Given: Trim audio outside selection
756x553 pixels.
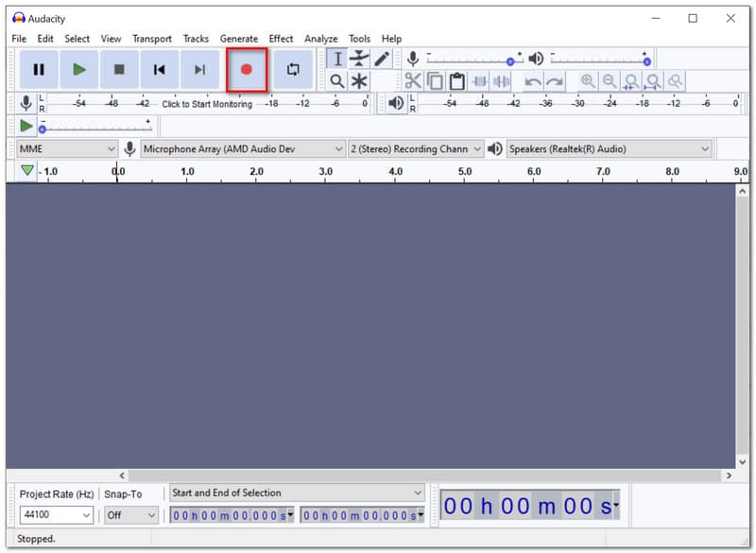Looking at the screenshot, I should (x=479, y=81).
